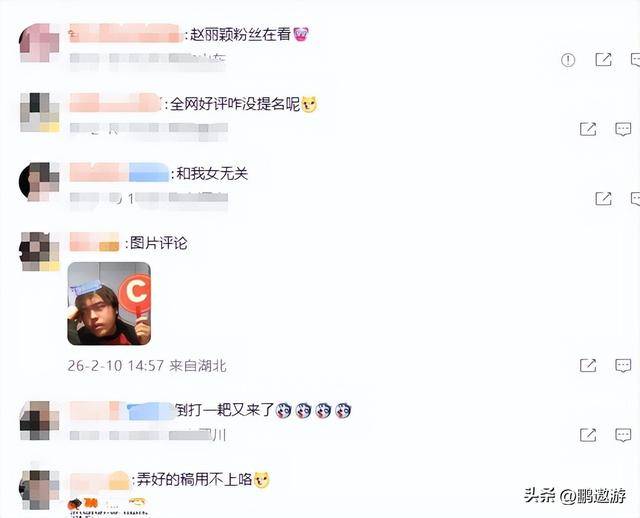Click the 头条 @鹏遨游 watermark
This screenshot has width=640, height=518.
(575, 496)
